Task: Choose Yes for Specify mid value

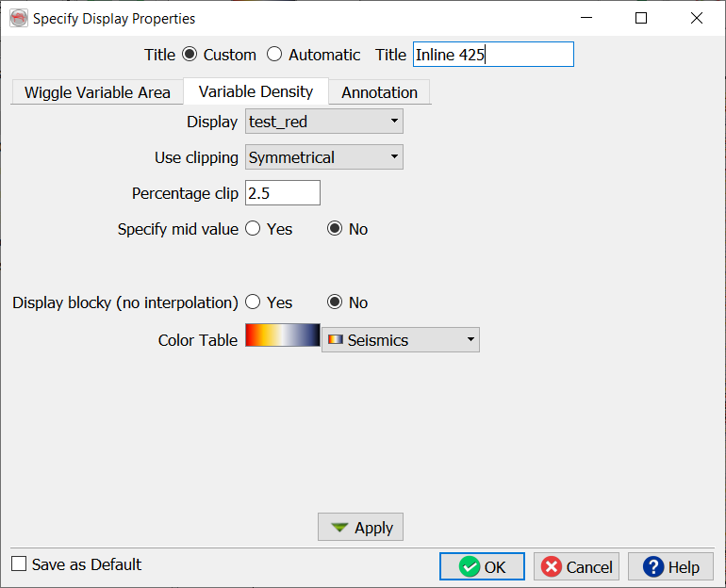Action: 253,229
